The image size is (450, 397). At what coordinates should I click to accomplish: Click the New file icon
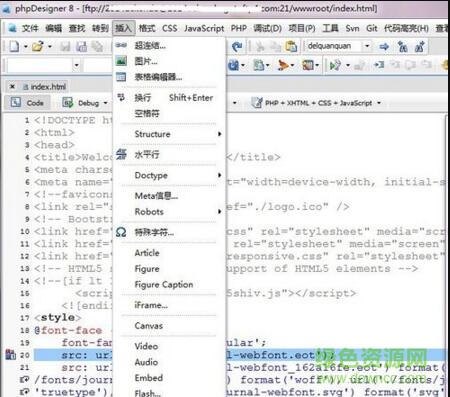[x=14, y=46]
